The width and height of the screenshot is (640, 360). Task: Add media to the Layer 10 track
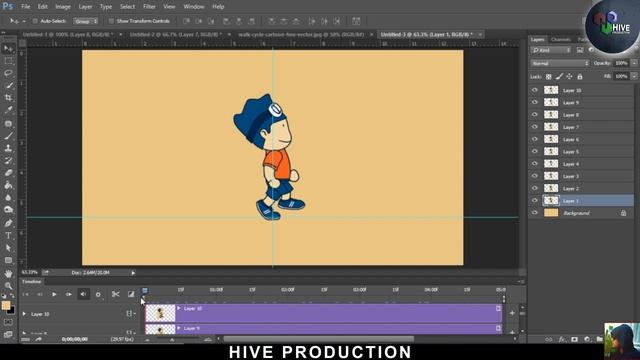tap(512, 313)
